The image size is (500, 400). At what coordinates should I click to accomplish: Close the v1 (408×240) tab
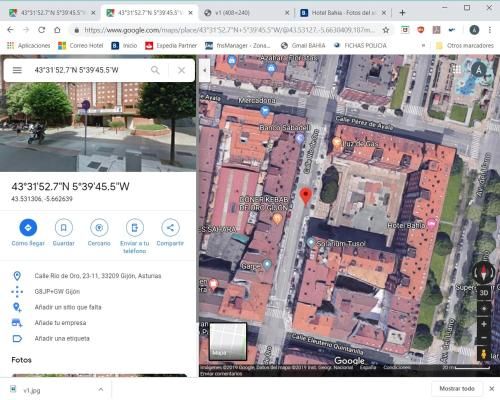287,13
